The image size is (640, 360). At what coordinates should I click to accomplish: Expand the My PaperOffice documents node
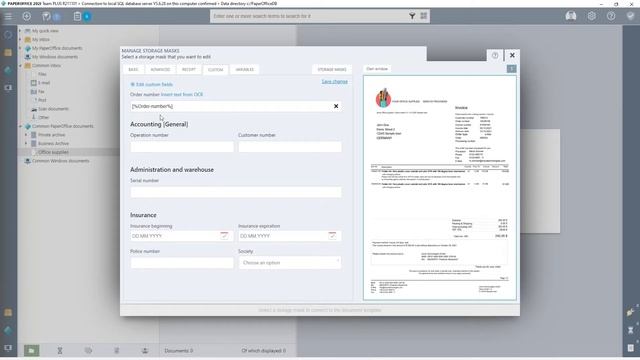[x=20, y=48]
